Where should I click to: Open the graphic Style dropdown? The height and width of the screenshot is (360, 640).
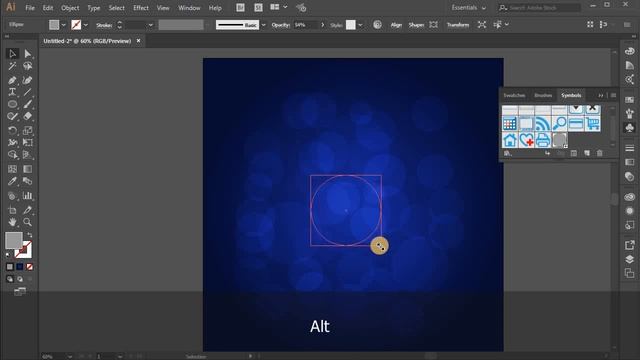coord(360,25)
